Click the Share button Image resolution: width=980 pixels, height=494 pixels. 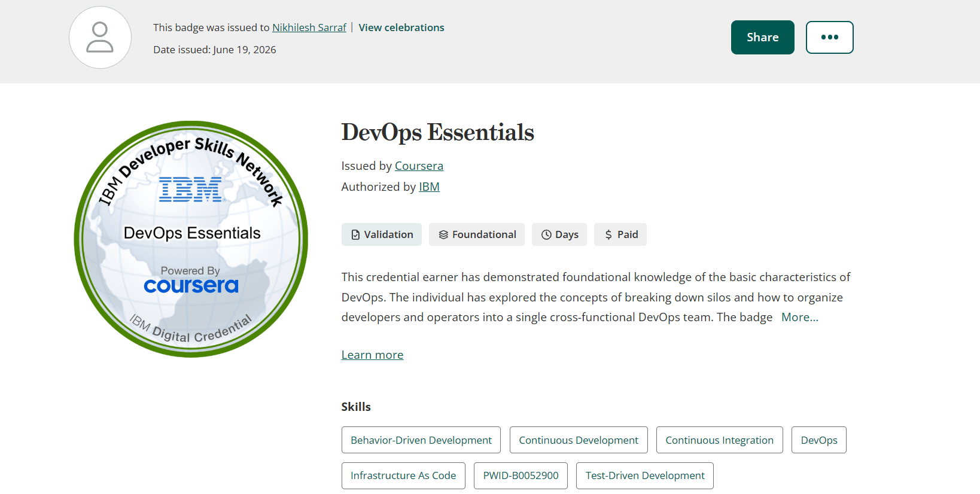point(762,37)
